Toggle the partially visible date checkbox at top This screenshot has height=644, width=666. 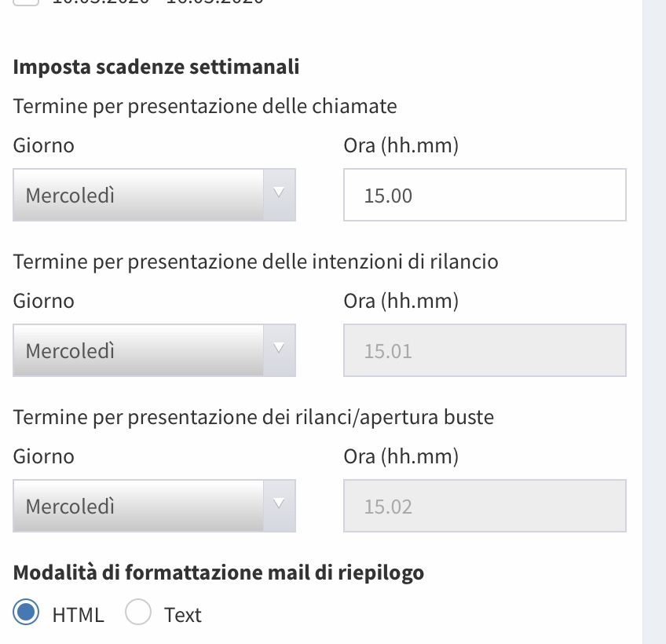point(26,2)
